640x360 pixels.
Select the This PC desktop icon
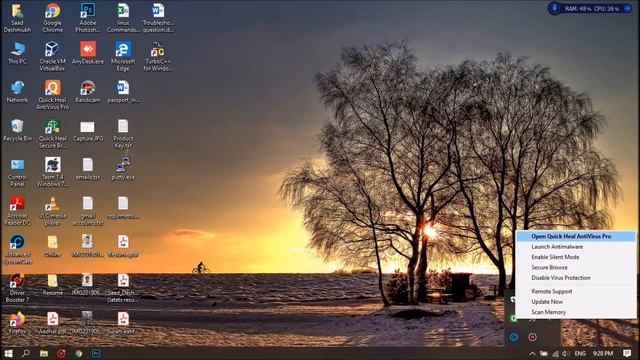click(17, 53)
